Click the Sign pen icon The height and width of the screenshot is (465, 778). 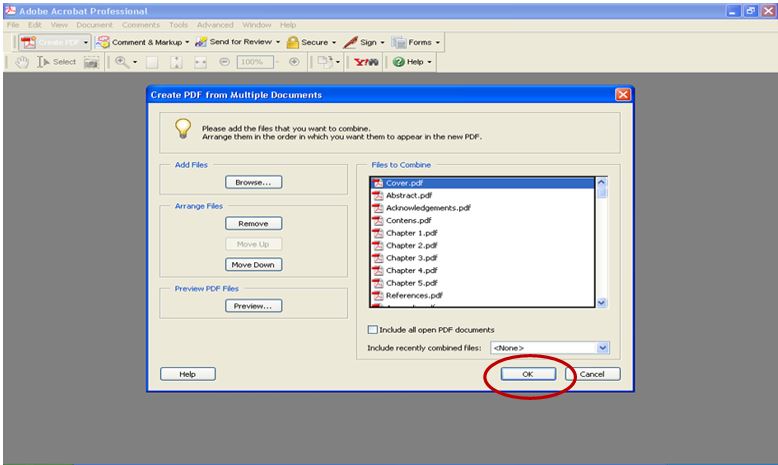coord(350,42)
